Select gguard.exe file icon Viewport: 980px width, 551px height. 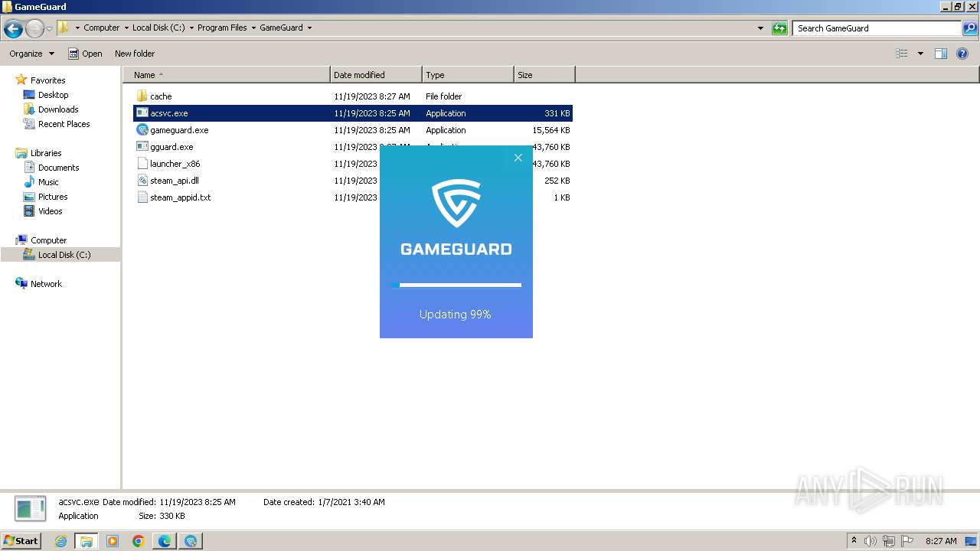[x=142, y=147]
